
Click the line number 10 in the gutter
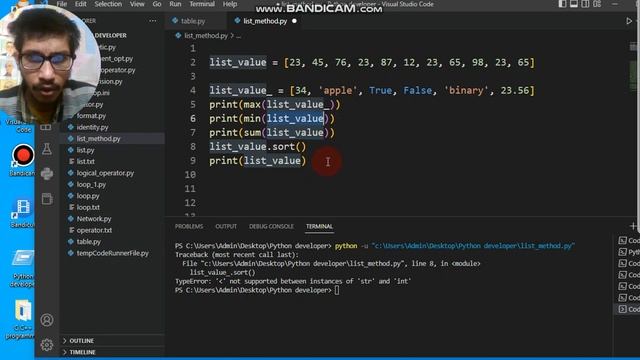pyautogui.click(x=190, y=175)
